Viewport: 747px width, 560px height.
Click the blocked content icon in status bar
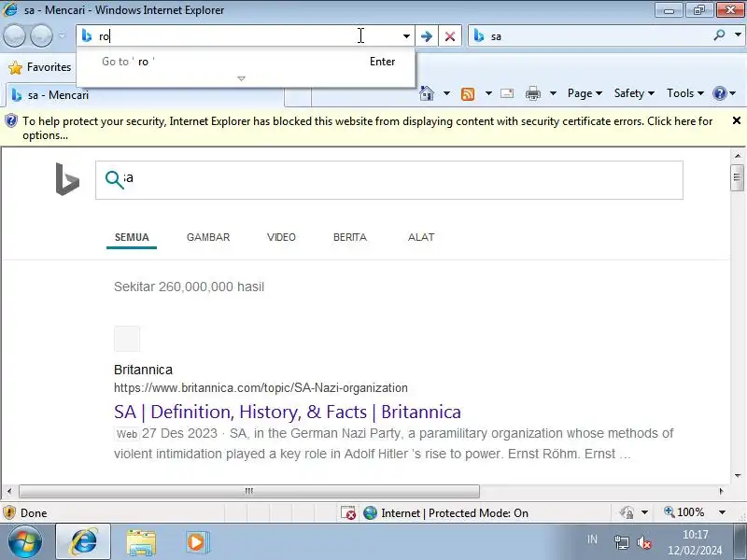point(348,512)
